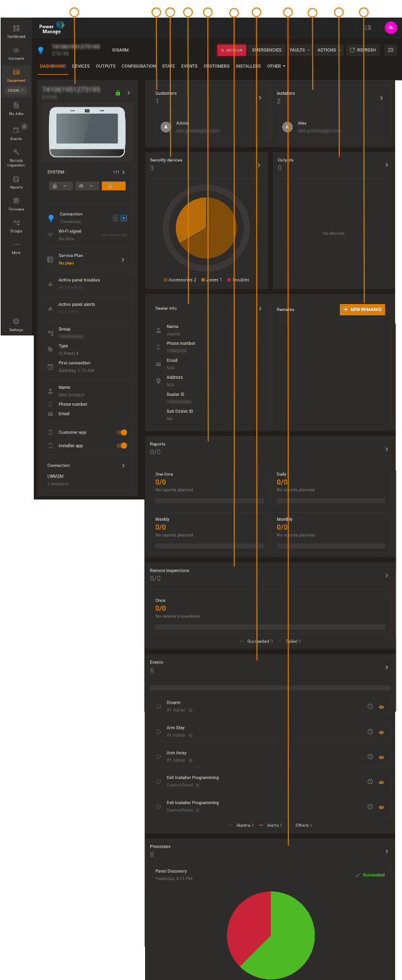This screenshot has width=402, height=980.
Task: Open the Other dropdown tab
Action: [x=276, y=66]
